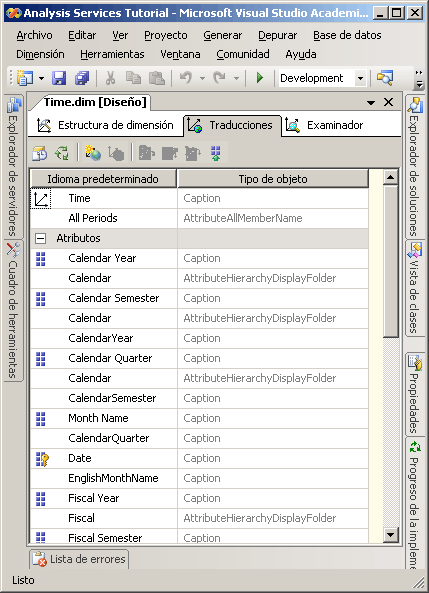
Task: Open the Cuadro de herramientas side panel
Action: point(13,310)
